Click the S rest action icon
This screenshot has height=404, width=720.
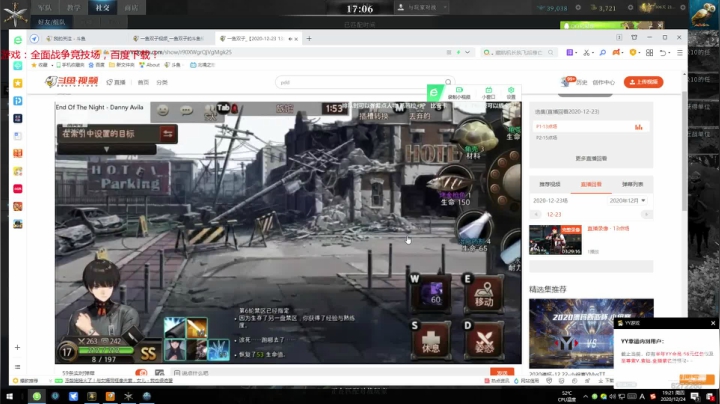(x=431, y=341)
